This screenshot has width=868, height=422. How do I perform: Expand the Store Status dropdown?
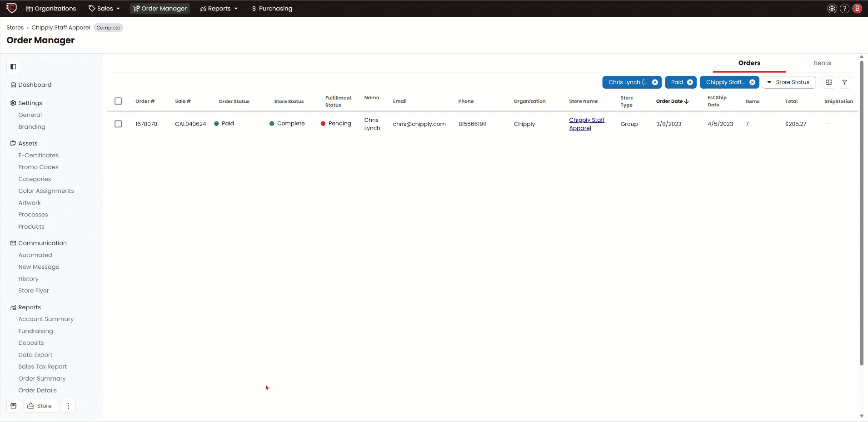(x=789, y=82)
